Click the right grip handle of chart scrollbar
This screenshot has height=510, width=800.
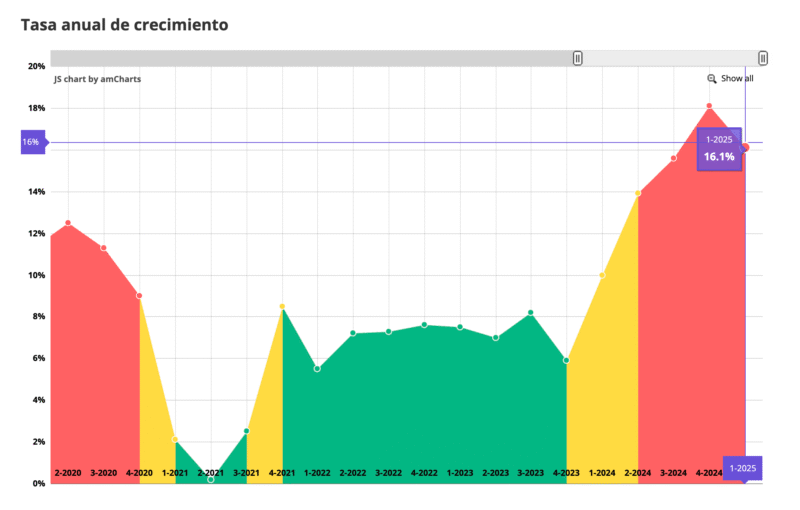(763, 58)
